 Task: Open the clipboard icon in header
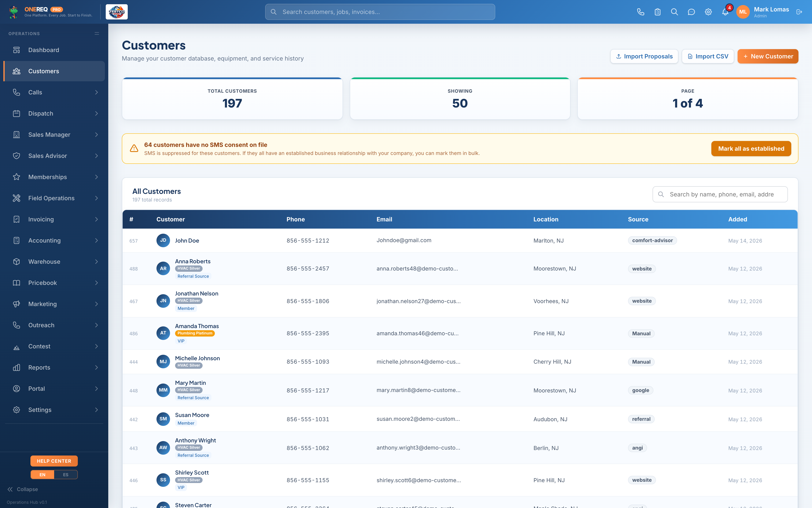[x=657, y=12]
